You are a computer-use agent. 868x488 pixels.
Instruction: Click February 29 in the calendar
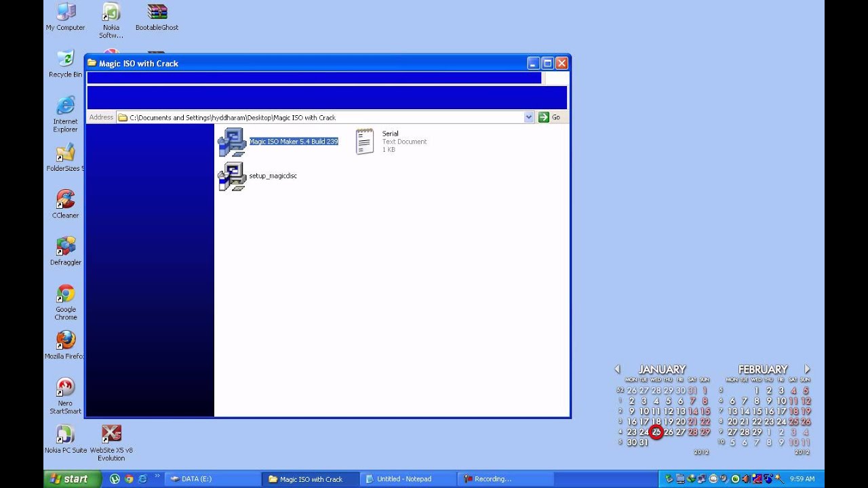click(757, 432)
